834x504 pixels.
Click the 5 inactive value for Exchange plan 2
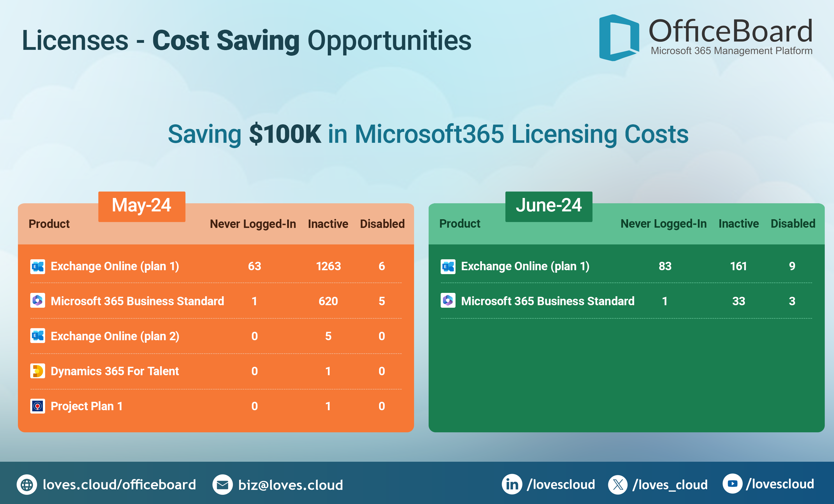tap(328, 336)
